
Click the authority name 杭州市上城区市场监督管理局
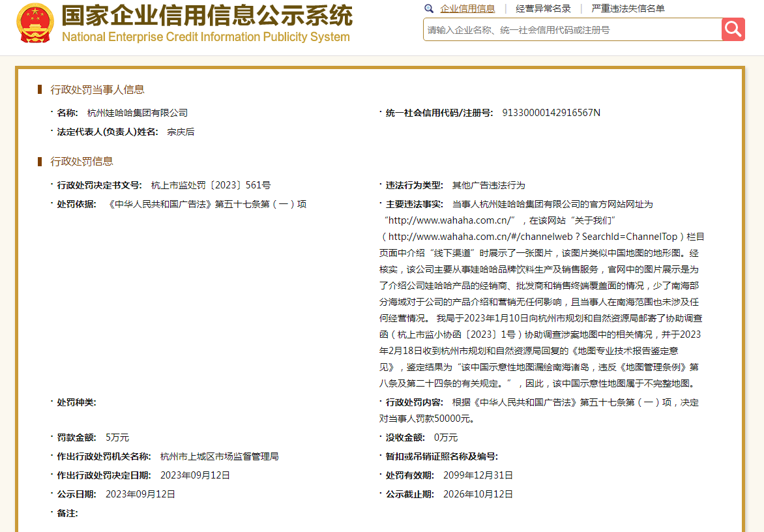click(219, 456)
